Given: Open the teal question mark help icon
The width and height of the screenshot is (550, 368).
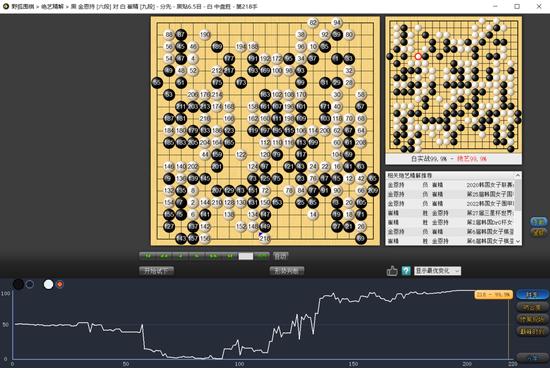Looking at the screenshot, I should (x=406, y=271).
